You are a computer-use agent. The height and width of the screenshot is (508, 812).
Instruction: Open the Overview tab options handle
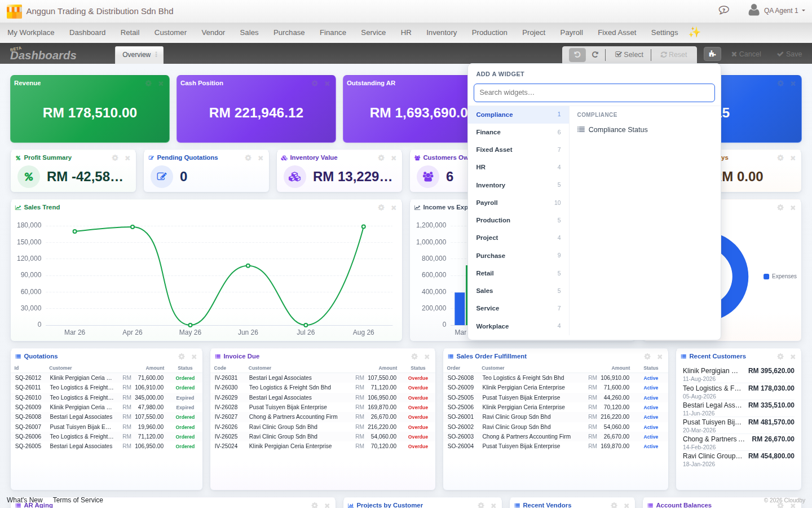156,55
